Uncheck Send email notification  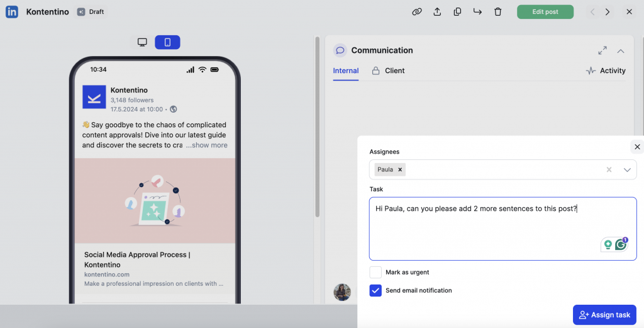pyautogui.click(x=375, y=290)
